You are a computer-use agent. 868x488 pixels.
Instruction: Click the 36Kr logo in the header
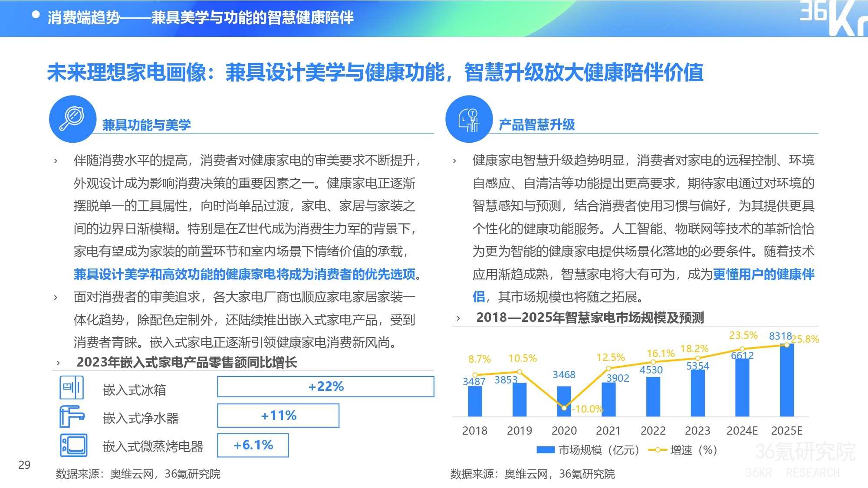(833, 17)
